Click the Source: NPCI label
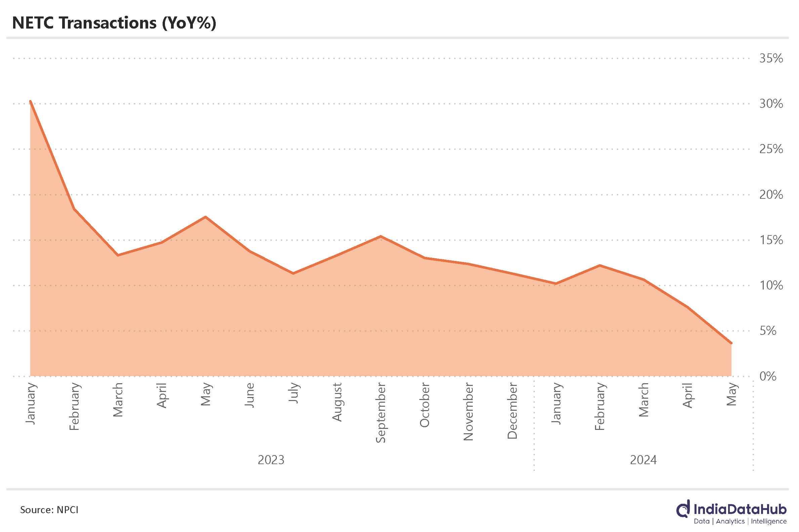The image size is (799, 532). click(x=49, y=509)
